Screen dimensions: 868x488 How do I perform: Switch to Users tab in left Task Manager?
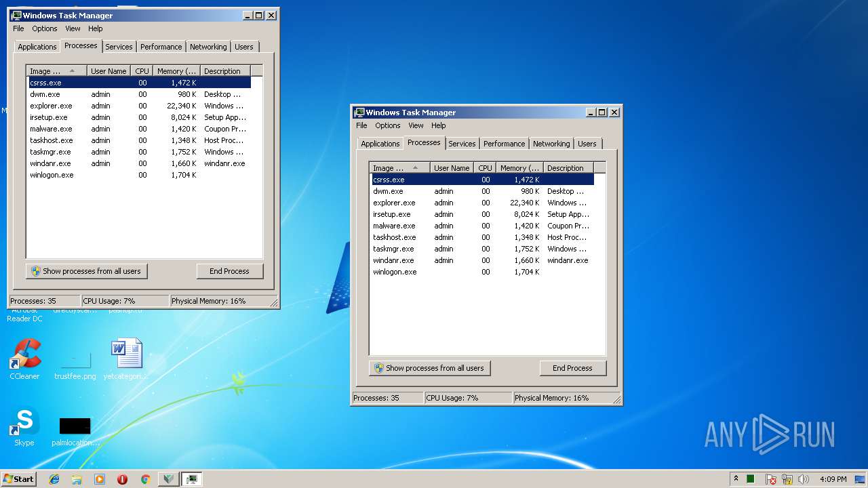click(x=244, y=47)
